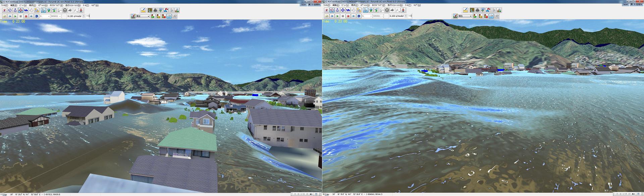Image resolution: width=644 pixels, height=196 pixels.
Task: Open the ECOドライブ(Z) menu in left window
Action: pos(56,5)
